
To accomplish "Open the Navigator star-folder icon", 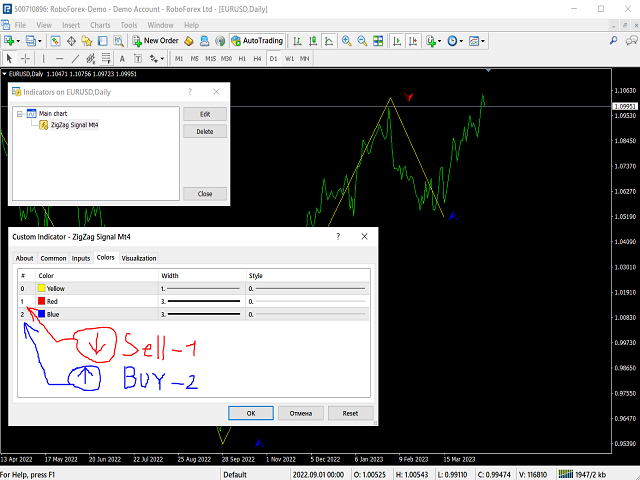I will click(87, 41).
